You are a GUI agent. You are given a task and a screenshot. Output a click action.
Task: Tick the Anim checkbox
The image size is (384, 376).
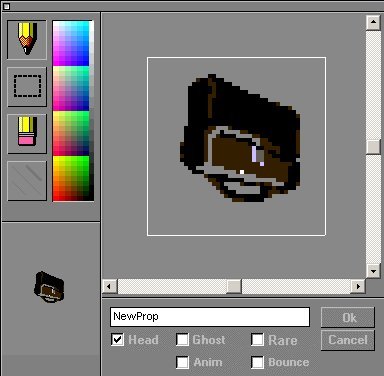click(182, 362)
